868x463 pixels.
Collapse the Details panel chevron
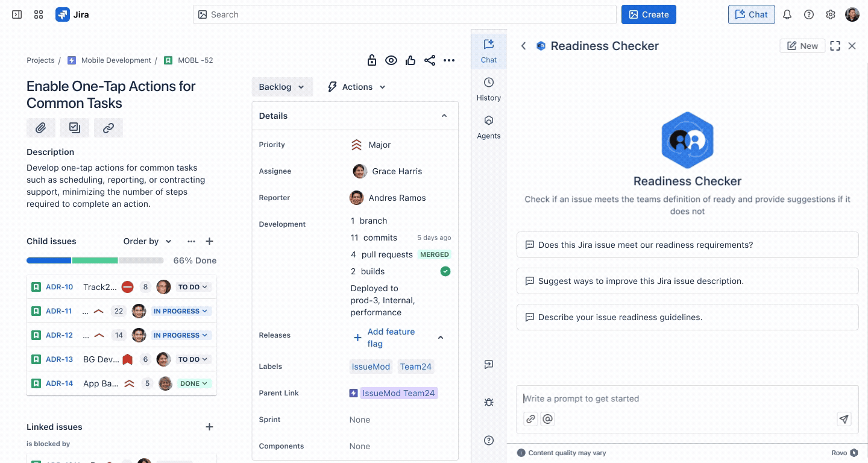[x=444, y=116]
